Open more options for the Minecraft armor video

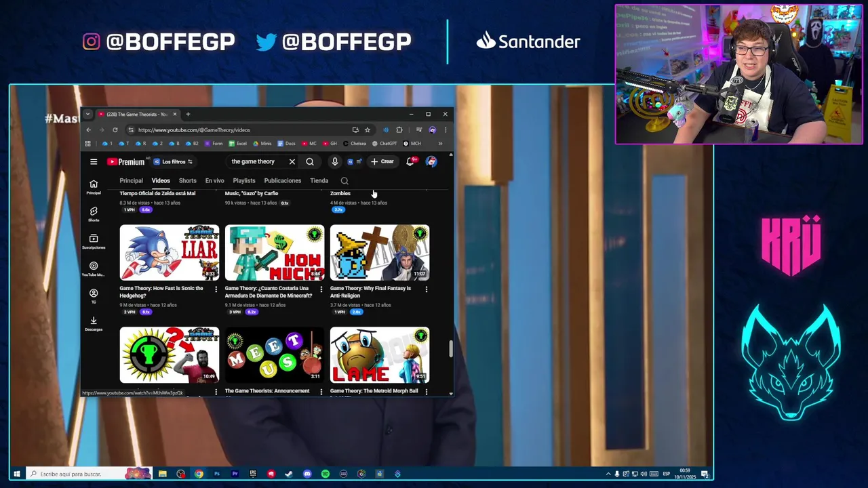(x=321, y=289)
